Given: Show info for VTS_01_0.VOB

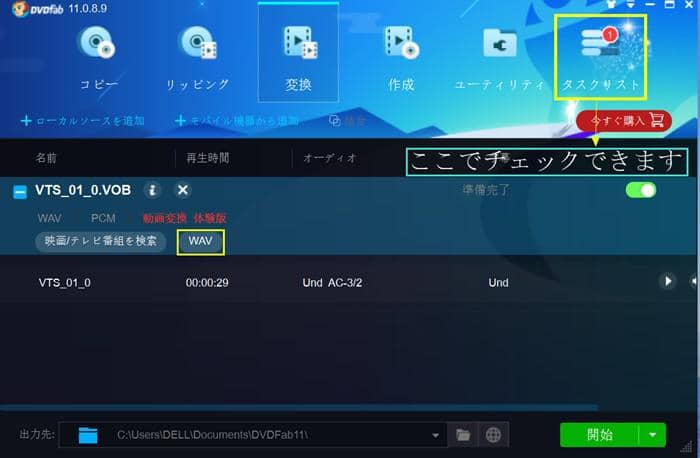Looking at the screenshot, I should [x=152, y=191].
